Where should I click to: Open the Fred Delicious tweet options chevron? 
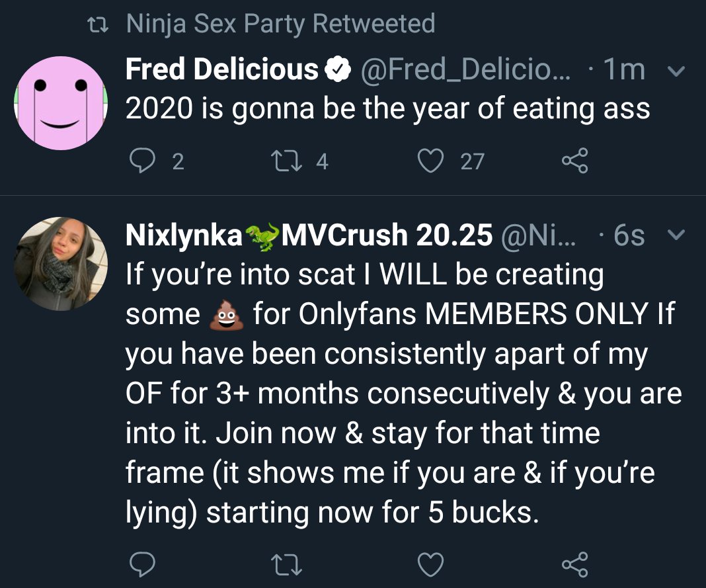(x=675, y=70)
